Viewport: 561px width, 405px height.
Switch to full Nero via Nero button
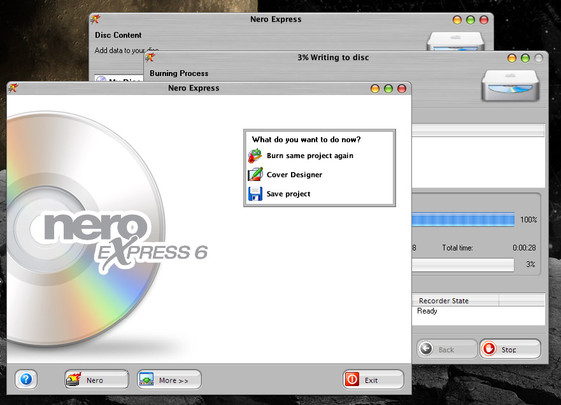click(x=97, y=379)
